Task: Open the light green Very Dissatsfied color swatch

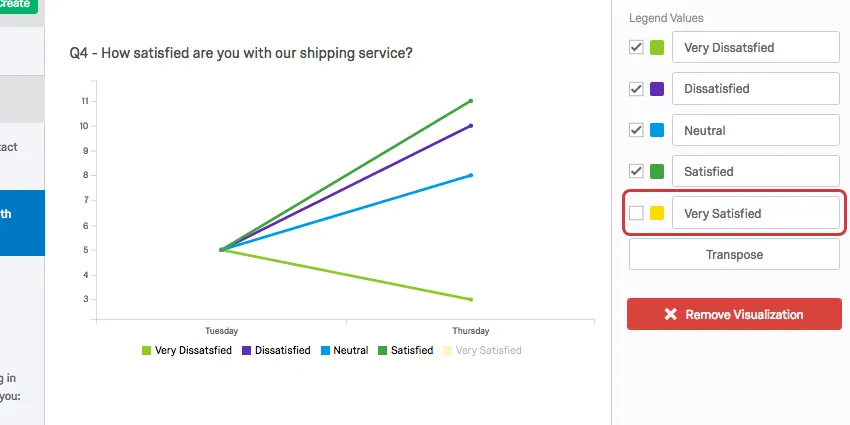Action: pyautogui.click(x=657, y=47)
